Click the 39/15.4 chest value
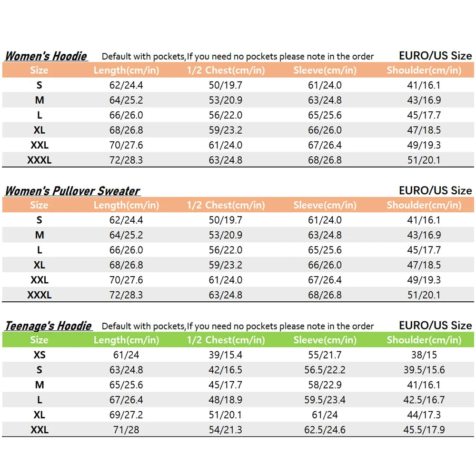This screenshot has width=476, height=476. 226,355
